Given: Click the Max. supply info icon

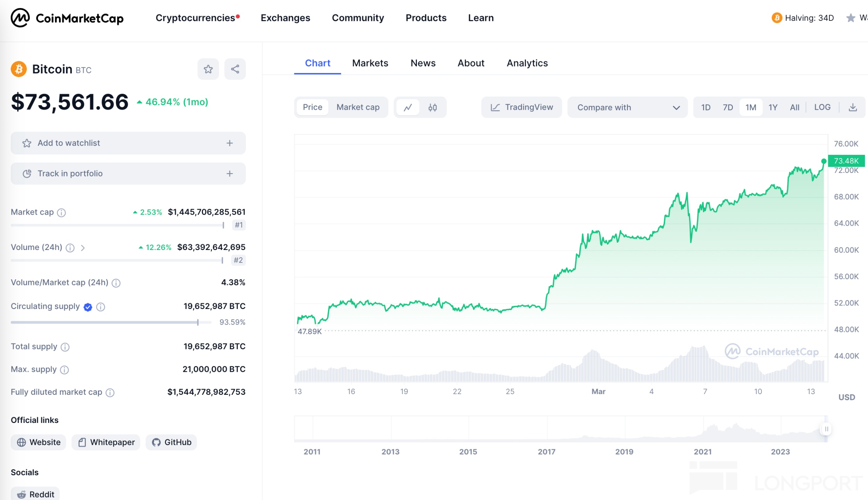Looking at the screenshot, I should pyautogui.click(x=64, y=370).
